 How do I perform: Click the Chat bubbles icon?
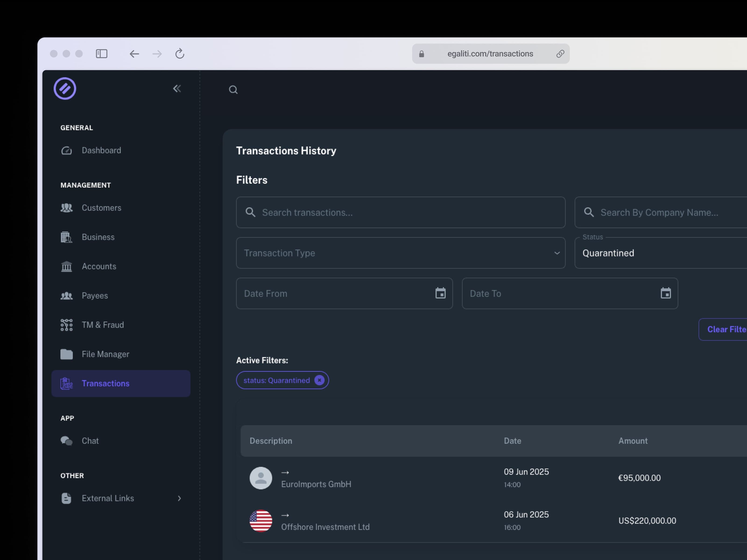tap(67, 441)
